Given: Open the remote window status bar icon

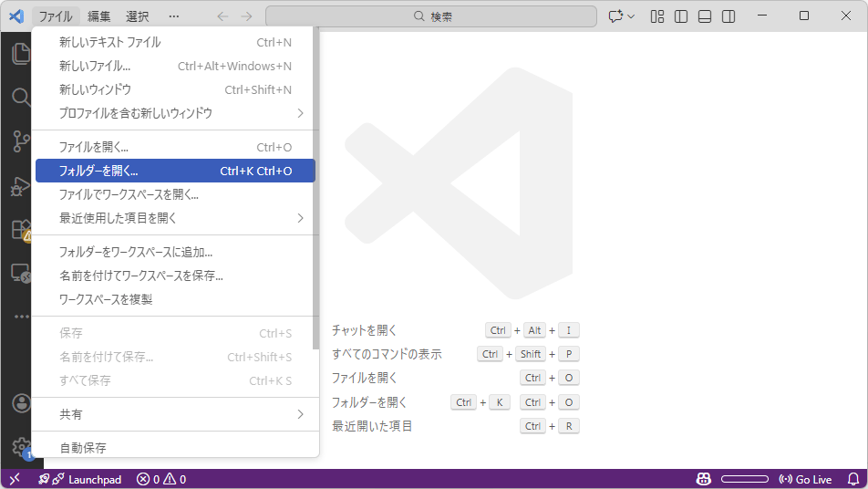Looking at the screenshot, I should tap(15, 479).
